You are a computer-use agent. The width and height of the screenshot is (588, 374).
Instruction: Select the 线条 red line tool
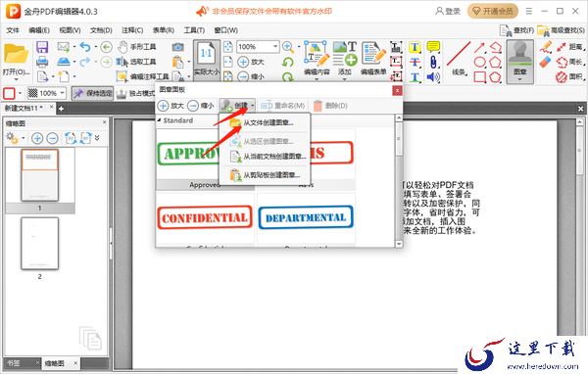pyautogui.click(x=459, y=58)
